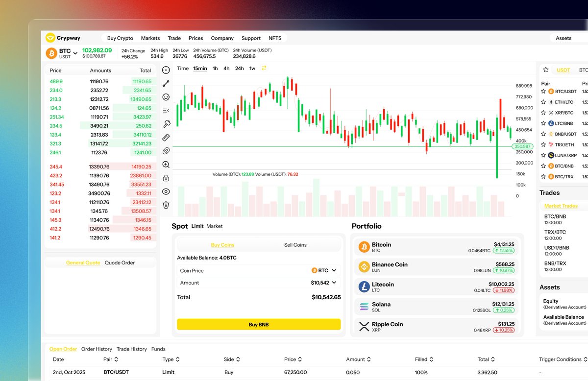Open the Buy Crypto menu
Viewport: 588px width, 381px height.
[120, 38]
